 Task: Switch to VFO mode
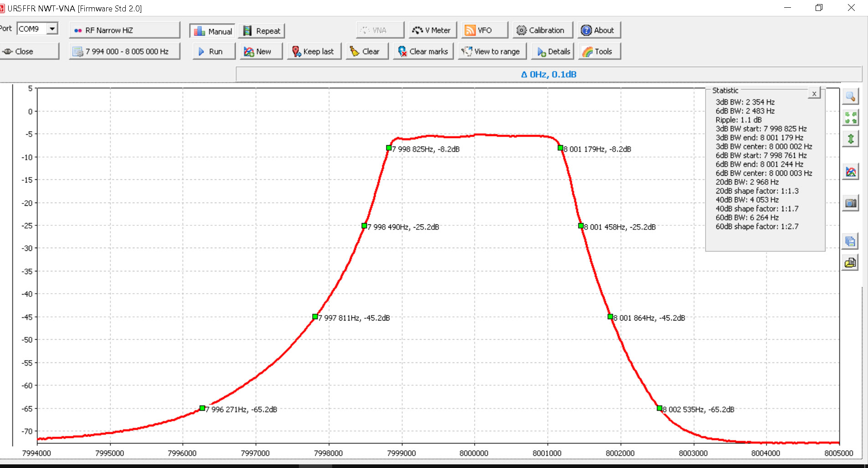pos(484,31)
